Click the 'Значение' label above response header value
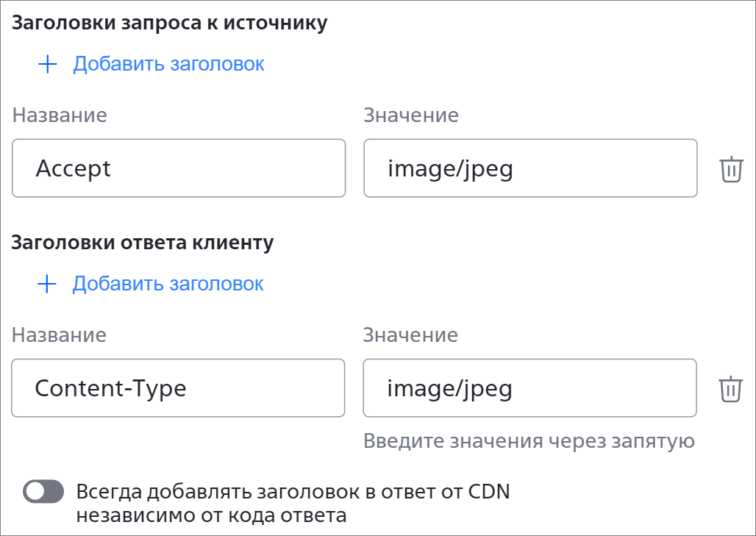This screenshot has height=536, width=756. tap(410, 335)
